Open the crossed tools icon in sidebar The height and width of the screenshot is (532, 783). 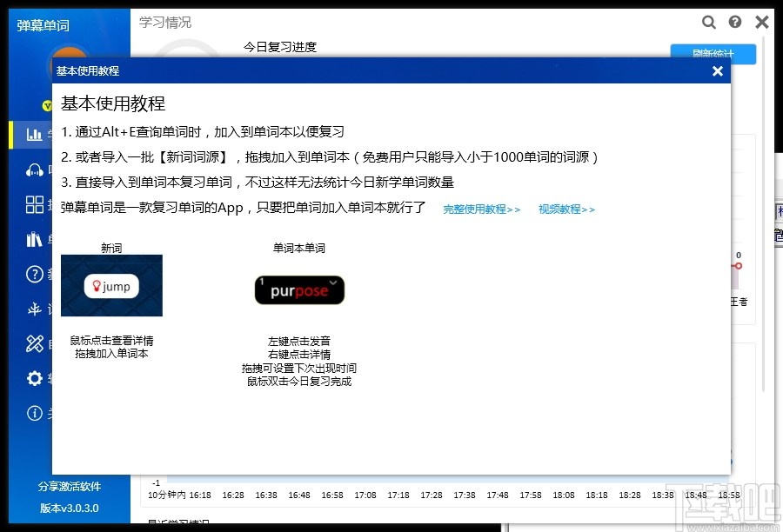pos(36,343)
